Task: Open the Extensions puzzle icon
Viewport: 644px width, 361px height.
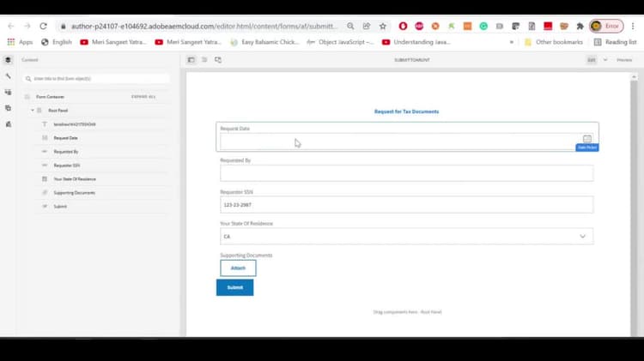Action: click(580, 26)
